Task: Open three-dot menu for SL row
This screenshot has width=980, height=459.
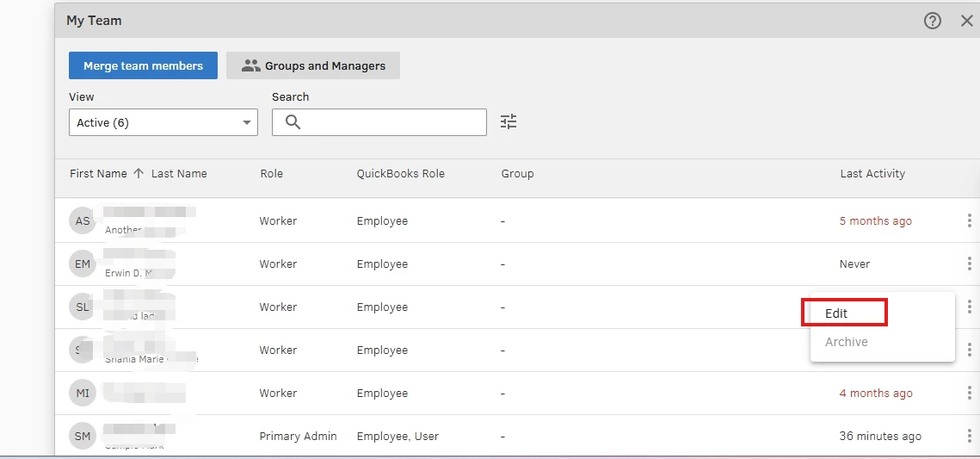Action: pyautogui.click(x=969, y=307)
